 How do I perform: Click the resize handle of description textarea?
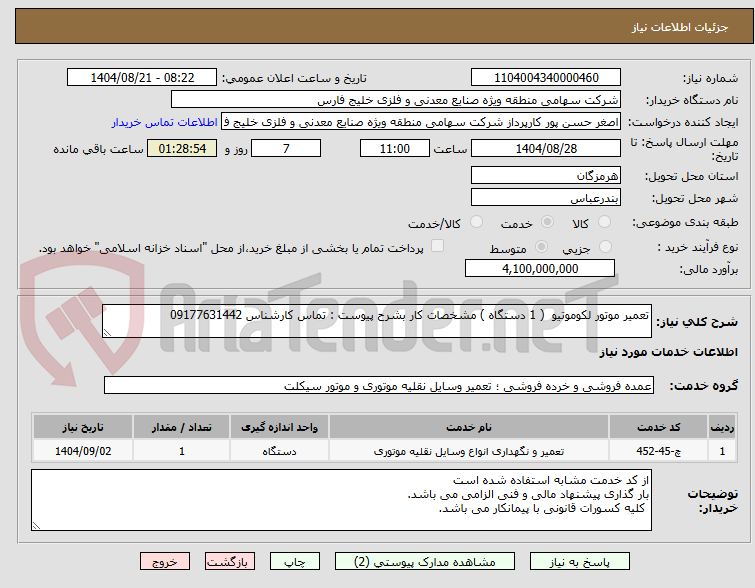point(107,332)
